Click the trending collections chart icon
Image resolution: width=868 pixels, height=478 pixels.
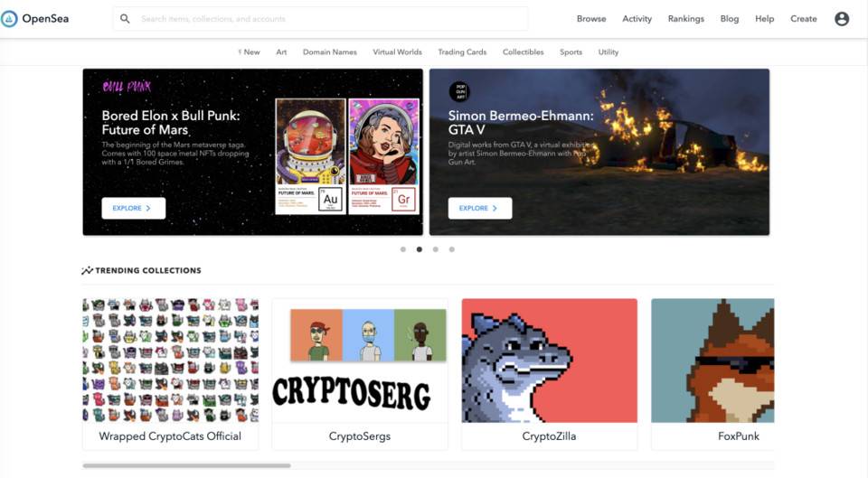[87, 270]
